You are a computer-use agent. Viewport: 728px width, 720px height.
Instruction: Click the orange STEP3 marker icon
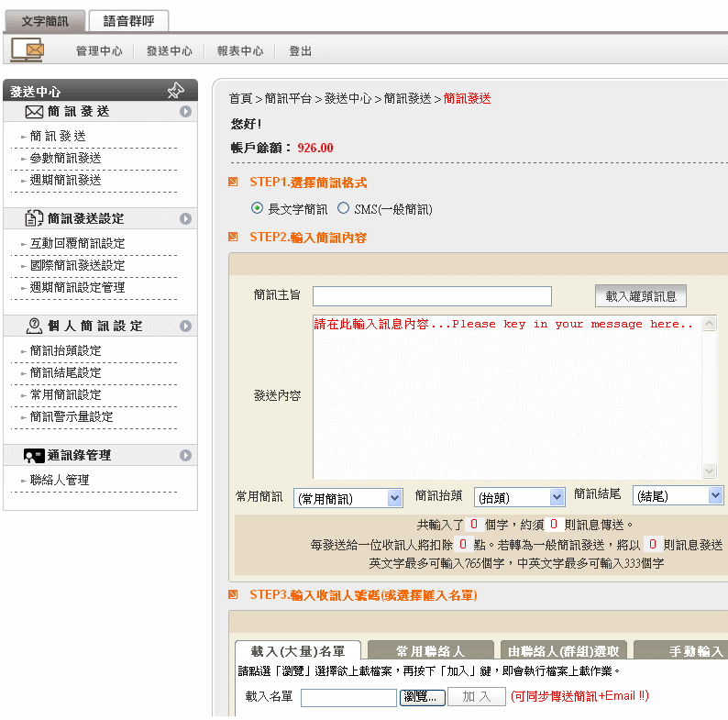click(x=233, y=594)
